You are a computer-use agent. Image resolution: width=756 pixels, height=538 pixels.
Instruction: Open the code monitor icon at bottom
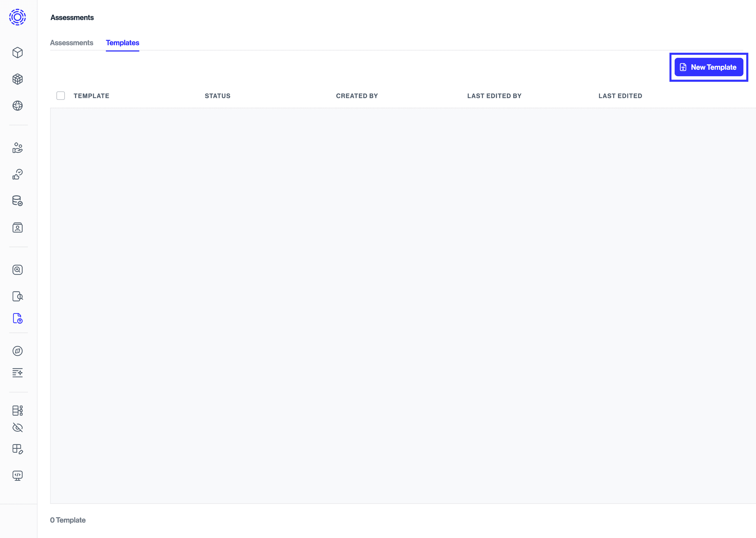pos(17,476)
